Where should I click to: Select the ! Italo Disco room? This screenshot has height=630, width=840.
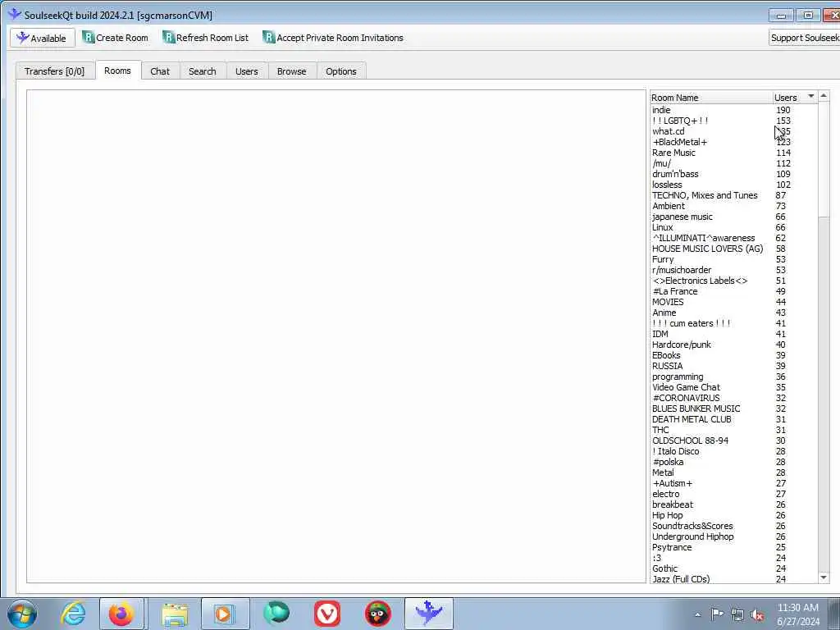pyautogui.click(x=733, y=452)
